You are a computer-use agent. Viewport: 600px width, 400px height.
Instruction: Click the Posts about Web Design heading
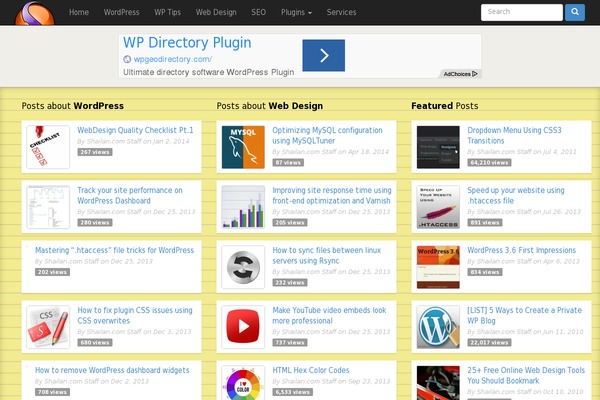(270, 106)
